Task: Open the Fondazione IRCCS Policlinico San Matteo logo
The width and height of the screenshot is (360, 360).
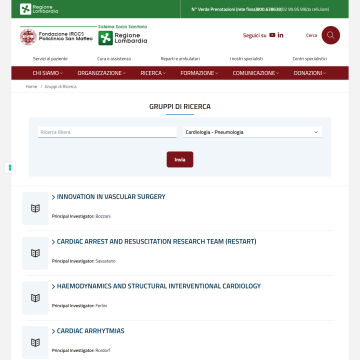Action: tap(56, 37)
